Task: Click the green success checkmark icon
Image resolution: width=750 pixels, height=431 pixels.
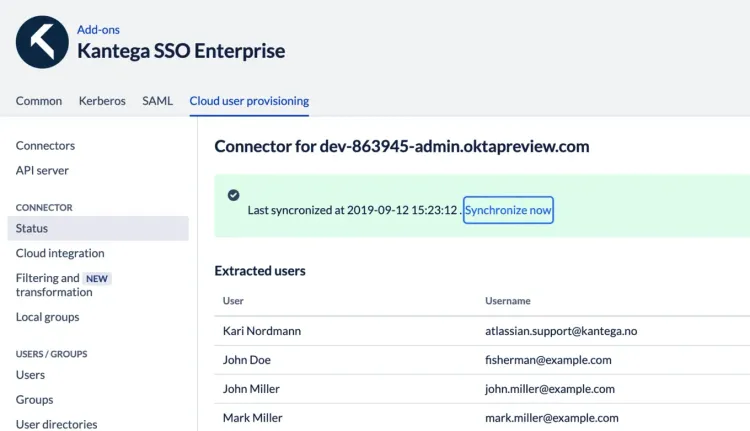Action: [x=233, y=195]
